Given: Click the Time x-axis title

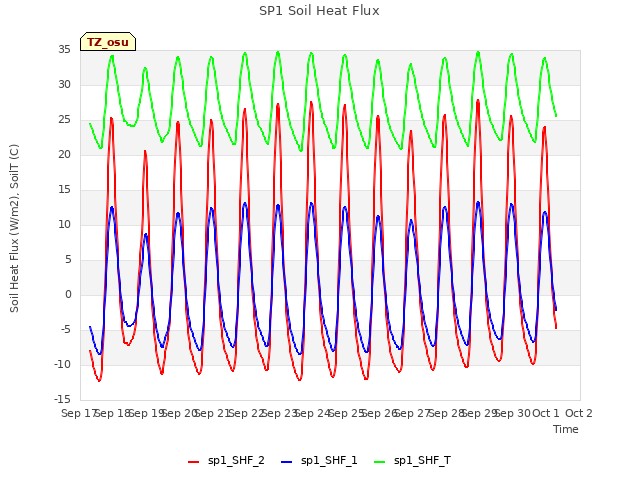Looking at the screenshot, I should [566, 429].
